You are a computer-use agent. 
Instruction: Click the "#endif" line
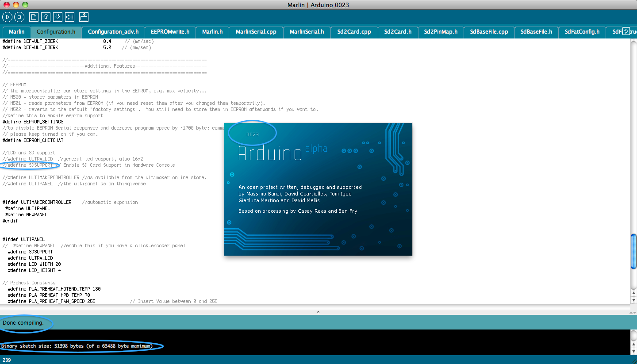[10, 221]
